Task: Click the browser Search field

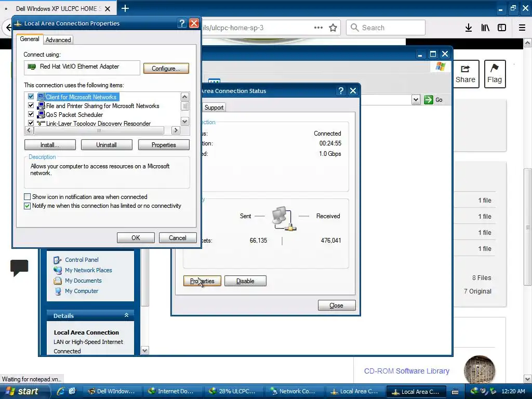Action: tap(386, 28)
